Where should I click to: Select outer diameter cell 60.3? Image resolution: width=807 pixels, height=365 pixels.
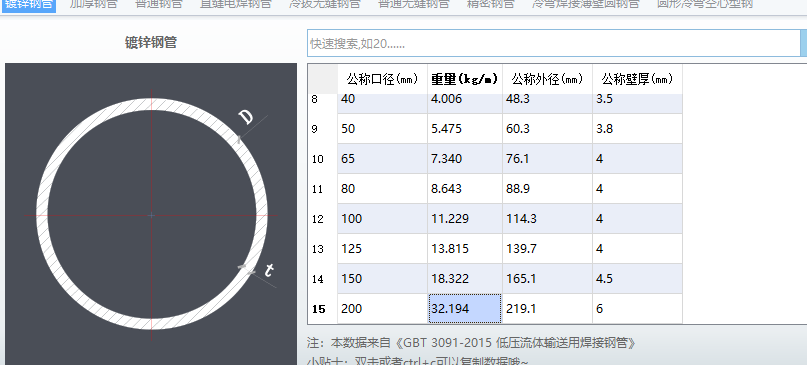click(548, 129)
